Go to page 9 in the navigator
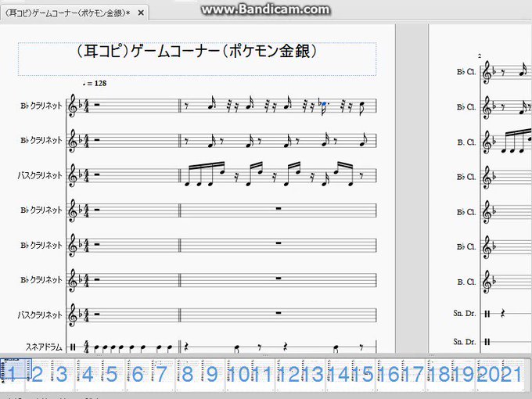The height and width of the screenshot is (399, 532). (x=212, y=375)
